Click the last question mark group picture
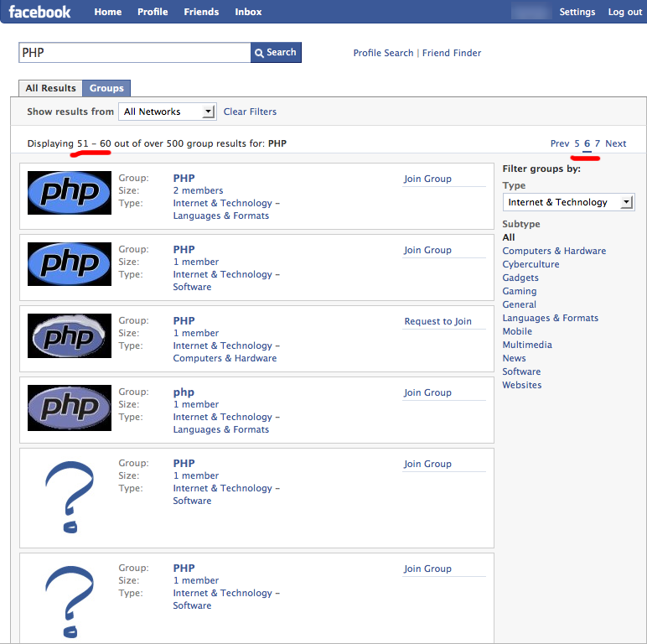Viewport: 647px width, 644px height. pyautogui.click(x=70, y=601)
